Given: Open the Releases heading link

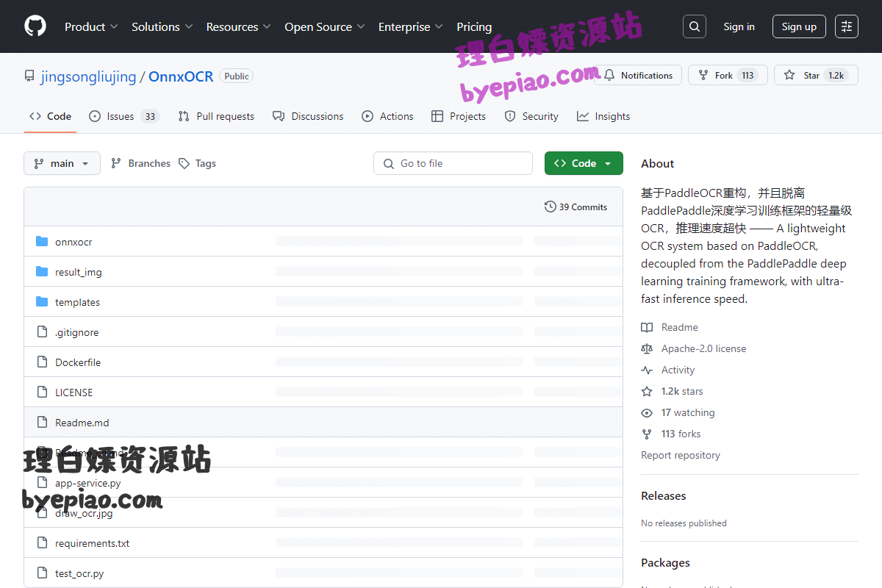Looking at the screenshot, I should pos(664,495).
